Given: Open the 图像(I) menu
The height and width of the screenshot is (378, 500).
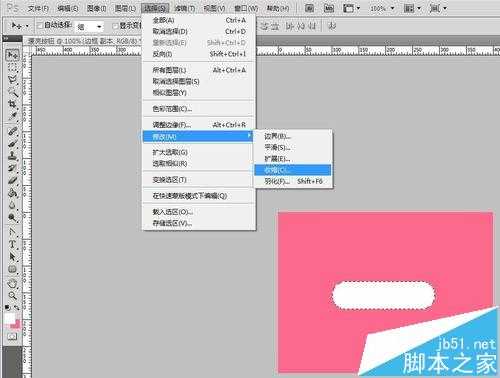Looking at the screenshot, I should (x=96, y=8).
